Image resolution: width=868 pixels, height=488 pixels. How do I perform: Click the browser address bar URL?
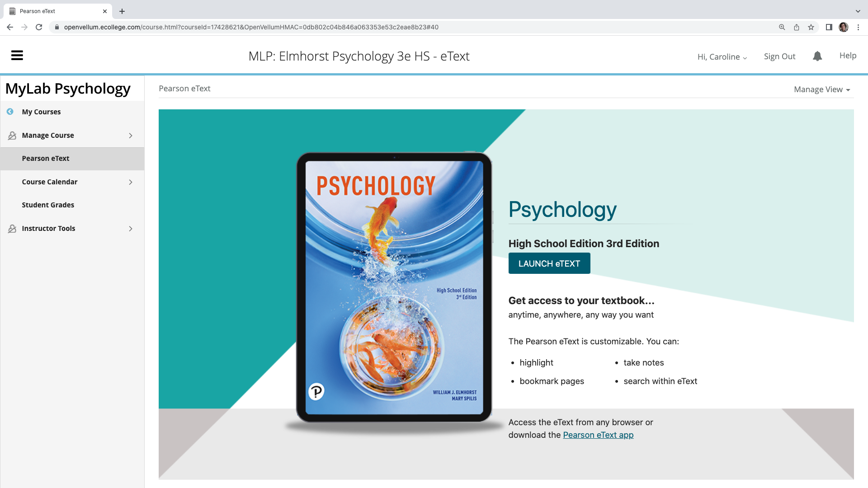coord(251,27)
